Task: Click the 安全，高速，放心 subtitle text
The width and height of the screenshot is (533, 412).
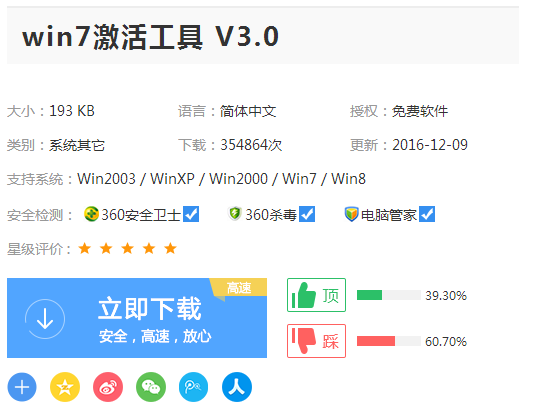Action: click(x=155, y=337)
